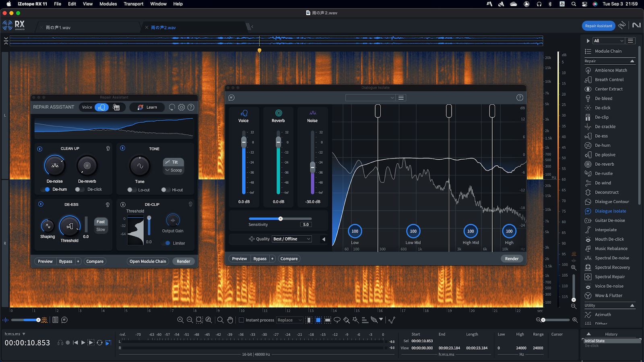Open the De-hum module icon
Viewport: 644px width, 362px height.
pos(588,145)
